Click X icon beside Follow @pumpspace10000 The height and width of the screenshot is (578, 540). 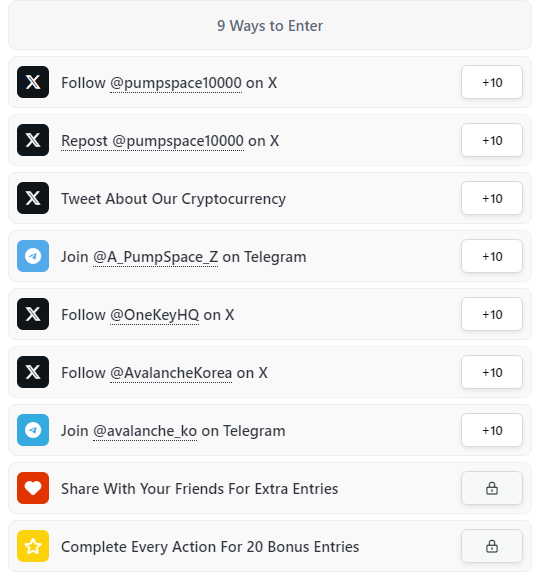coord(33,82)
